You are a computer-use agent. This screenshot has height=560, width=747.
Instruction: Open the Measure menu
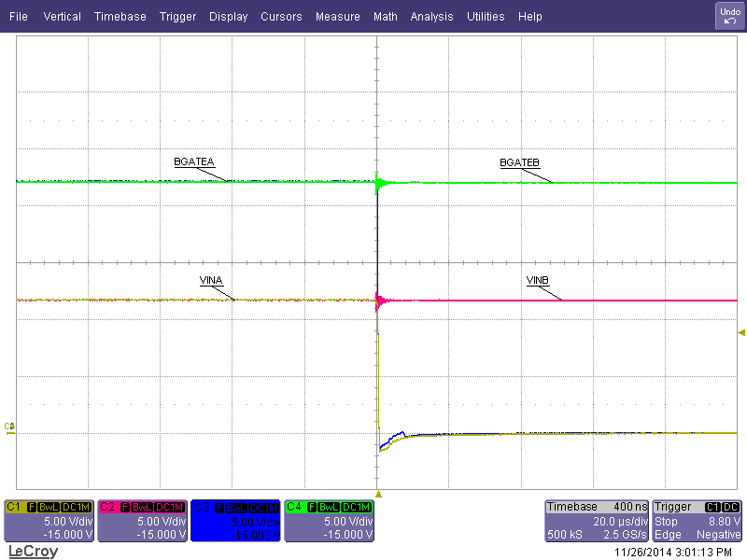(x=337, y=16)
